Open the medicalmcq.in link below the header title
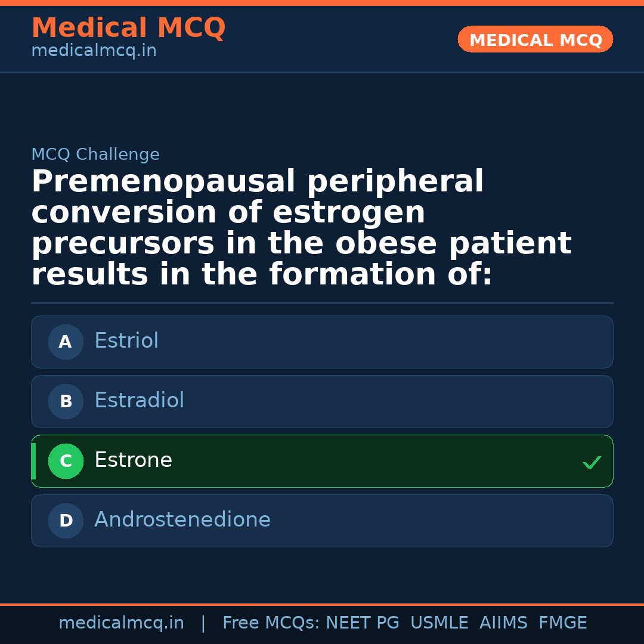This screenshot has height=644, width=644. coord(94,51)
